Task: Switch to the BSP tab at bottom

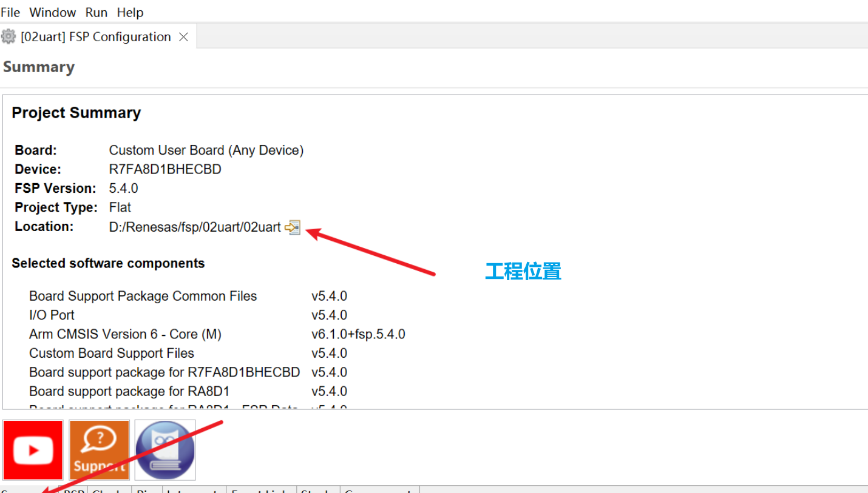Action: click(x=73, y=489)
